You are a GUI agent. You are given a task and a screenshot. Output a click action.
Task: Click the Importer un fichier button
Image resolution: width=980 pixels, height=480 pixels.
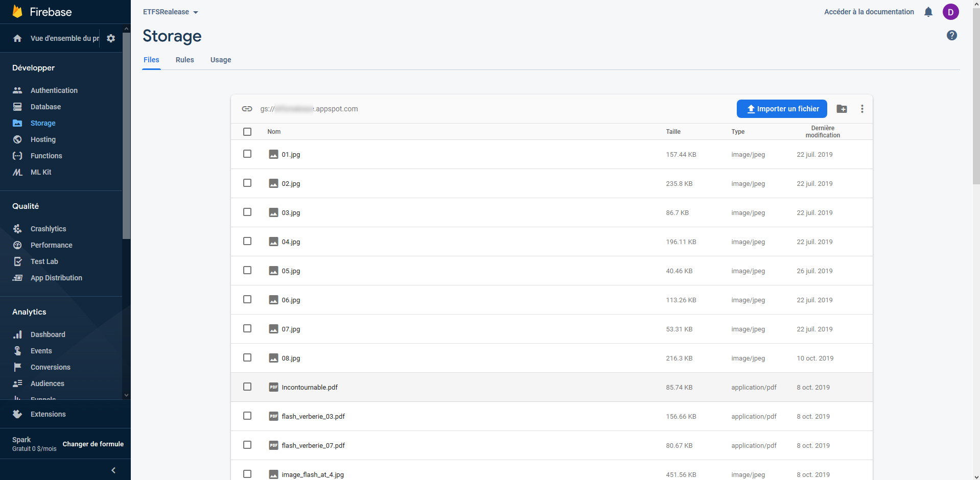(782, 109)
